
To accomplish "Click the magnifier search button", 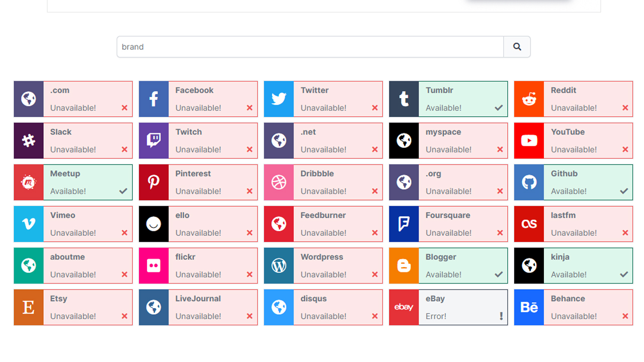I will (517, 47).
